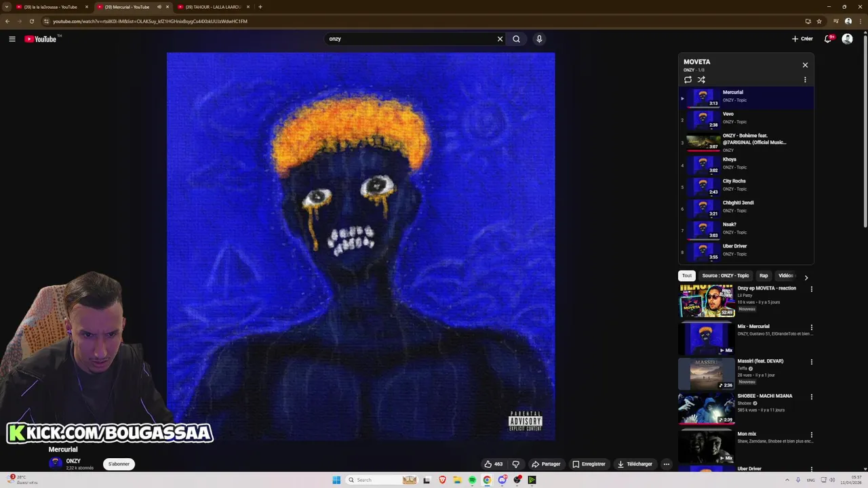Image resolution: width=868 pixels, height=488 pixels.
Task: Open options for 'SHOBEE - MACHI M3ANA'
Action: tap(811, 396)
